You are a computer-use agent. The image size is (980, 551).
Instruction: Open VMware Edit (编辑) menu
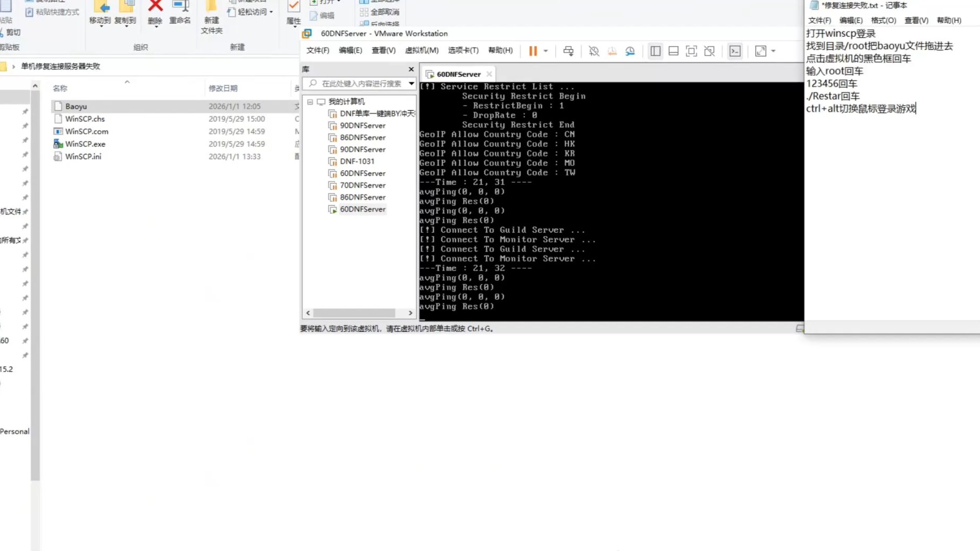350,50
